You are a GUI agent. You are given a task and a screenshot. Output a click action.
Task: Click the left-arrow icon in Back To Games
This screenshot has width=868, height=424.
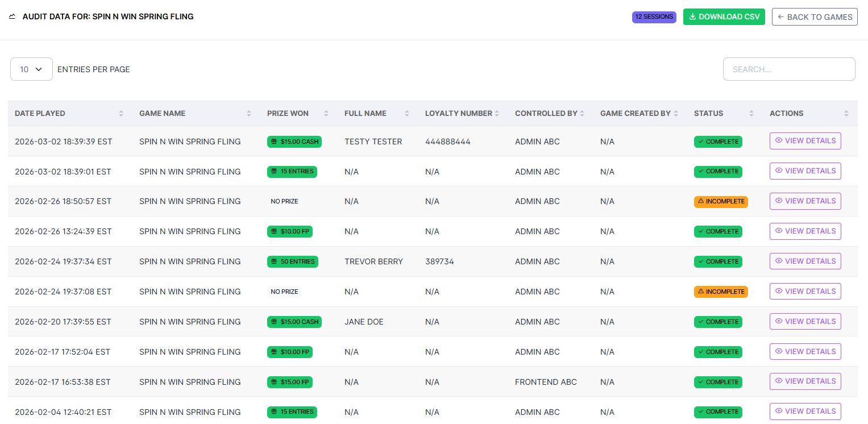(782, 16)
